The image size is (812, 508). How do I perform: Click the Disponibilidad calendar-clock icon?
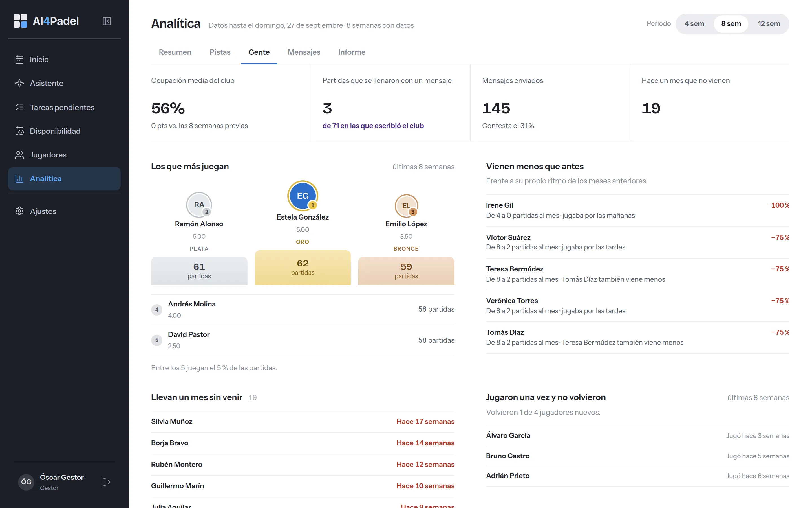(x=19, y=131)
